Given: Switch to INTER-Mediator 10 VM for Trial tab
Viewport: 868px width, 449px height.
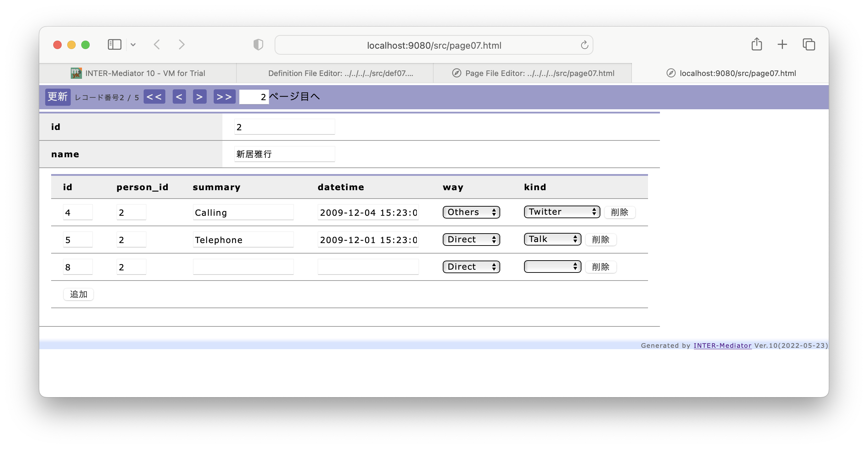Looking at the screenshot, I should tap(138, 73).
